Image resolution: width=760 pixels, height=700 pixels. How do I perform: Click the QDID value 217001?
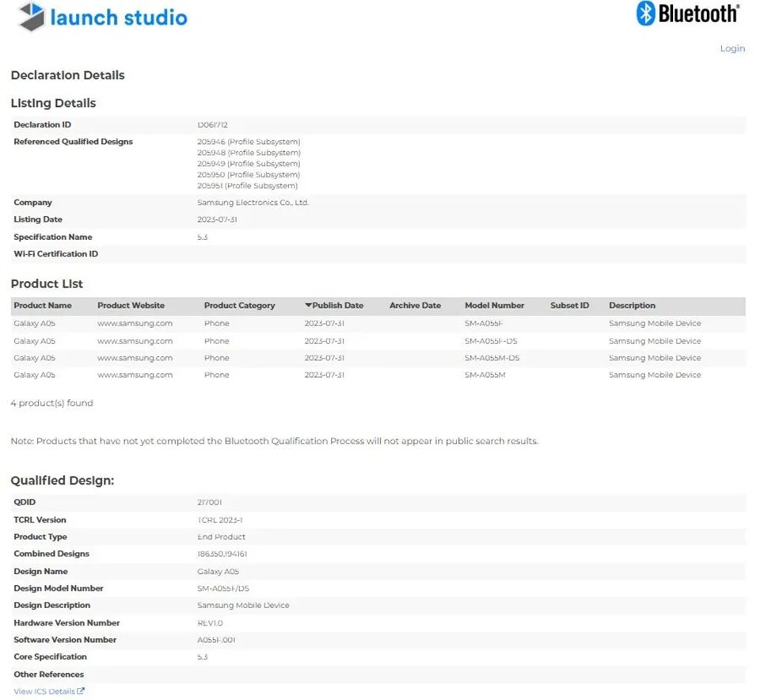pyautogui.click(x=210, y=502)
